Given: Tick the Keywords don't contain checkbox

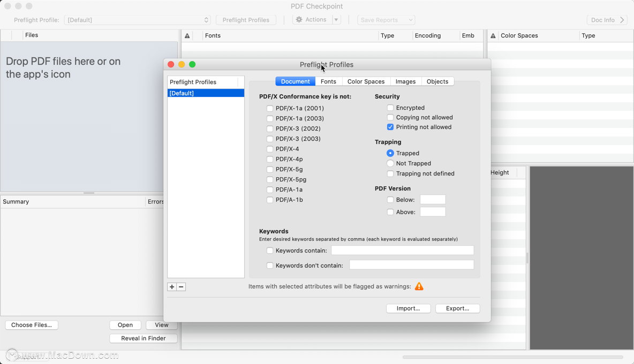Looking at the screenshot, I should 270,266.
